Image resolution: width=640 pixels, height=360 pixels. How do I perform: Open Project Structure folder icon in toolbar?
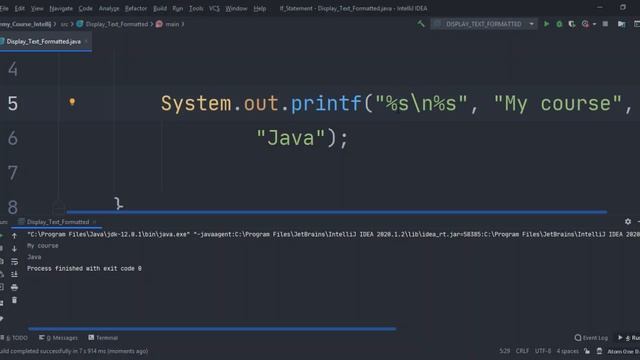(x=621, y=24)
